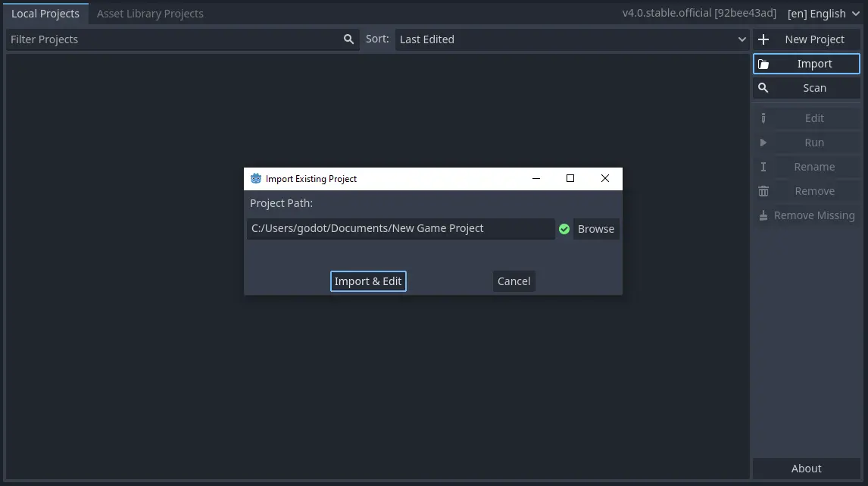Click the Remove project button
Image resolution: width=868 pixels, height=486 pixels.
807,191
